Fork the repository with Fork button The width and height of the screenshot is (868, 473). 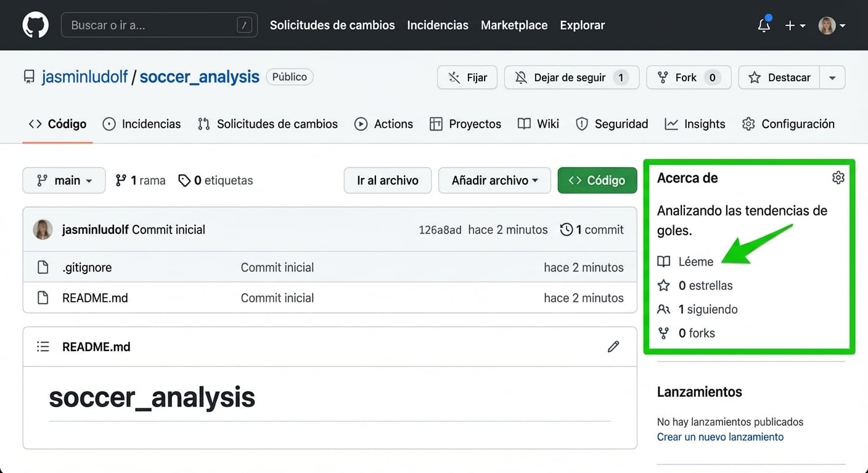pos(689,78)
